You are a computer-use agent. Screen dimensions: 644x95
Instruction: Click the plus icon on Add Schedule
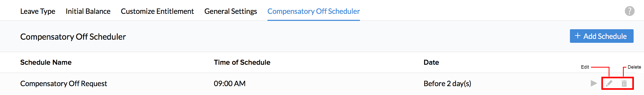tap(577, 36)
